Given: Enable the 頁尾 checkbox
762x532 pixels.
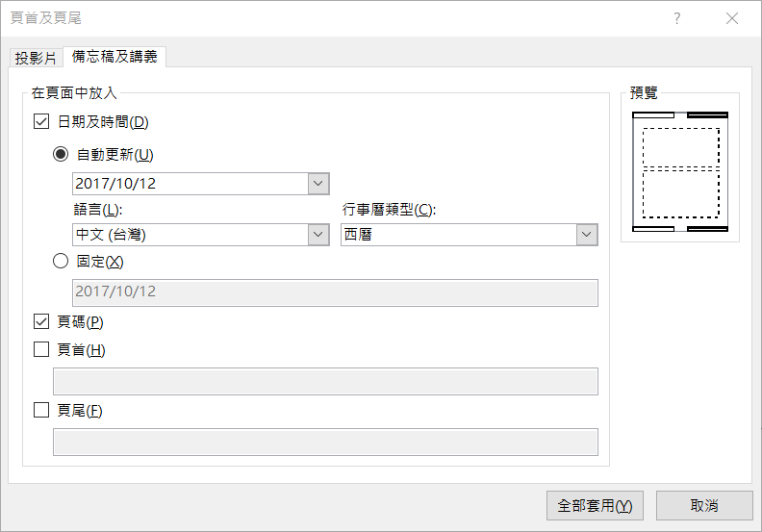Looking at the screenshot, I should [x=41, y=410].
